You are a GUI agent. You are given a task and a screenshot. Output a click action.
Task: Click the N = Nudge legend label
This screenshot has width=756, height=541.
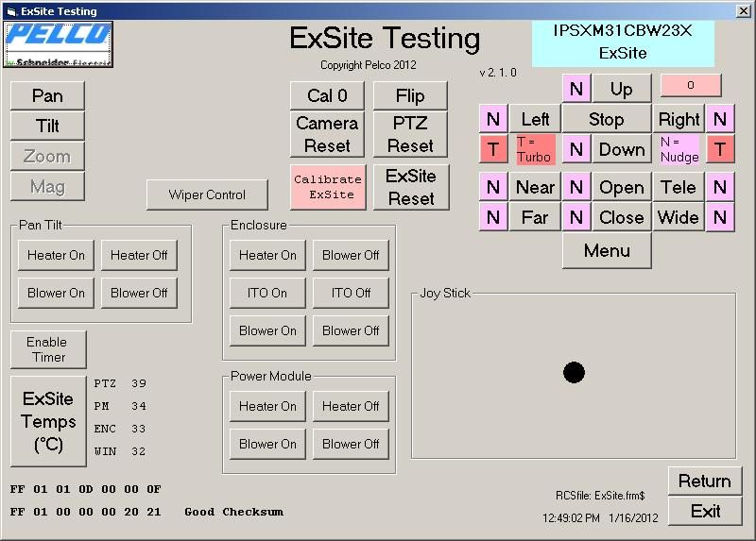tap(679, 149)
